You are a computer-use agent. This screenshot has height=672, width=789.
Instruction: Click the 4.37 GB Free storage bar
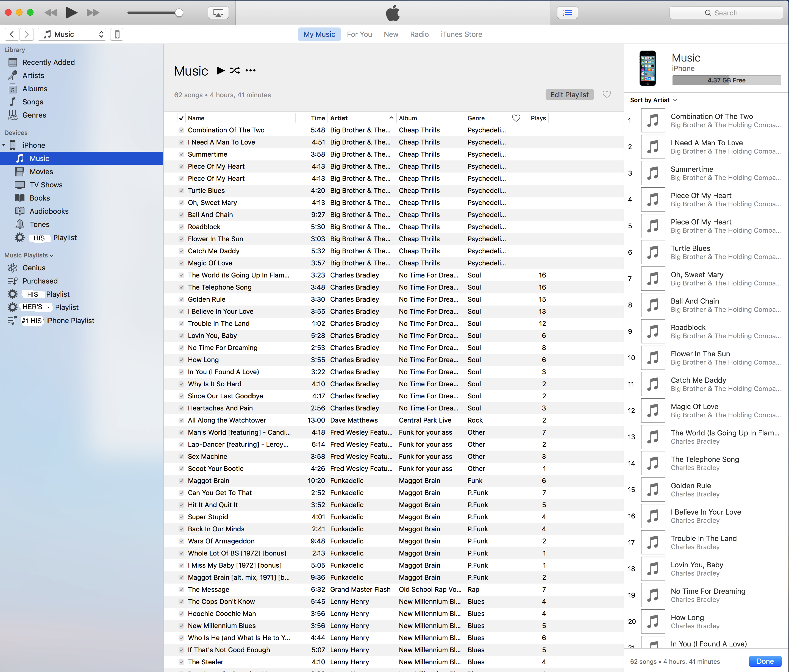pos(727,80)
